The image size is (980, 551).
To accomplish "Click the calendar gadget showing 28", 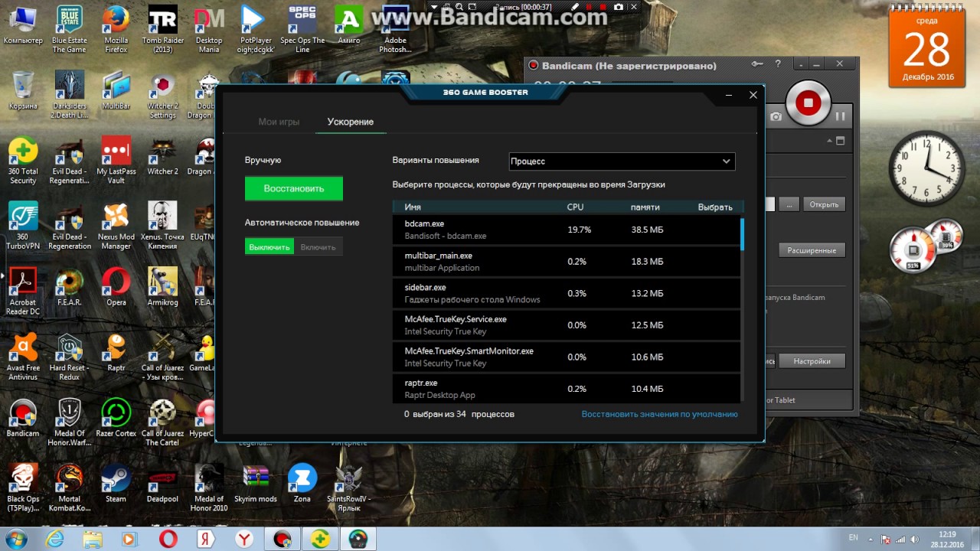I will 927,47.
